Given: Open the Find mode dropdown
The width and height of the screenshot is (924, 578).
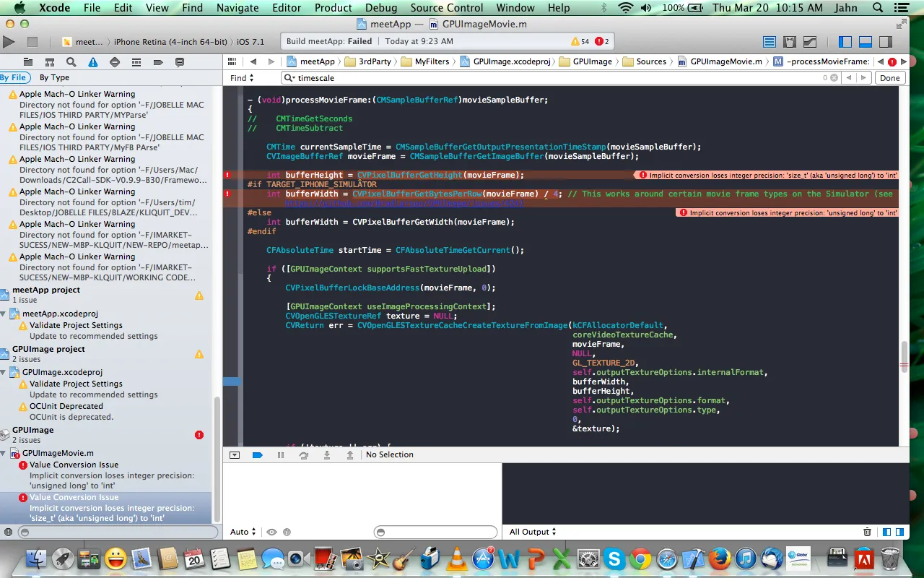Looking at the screenshot, I should 242,78.
